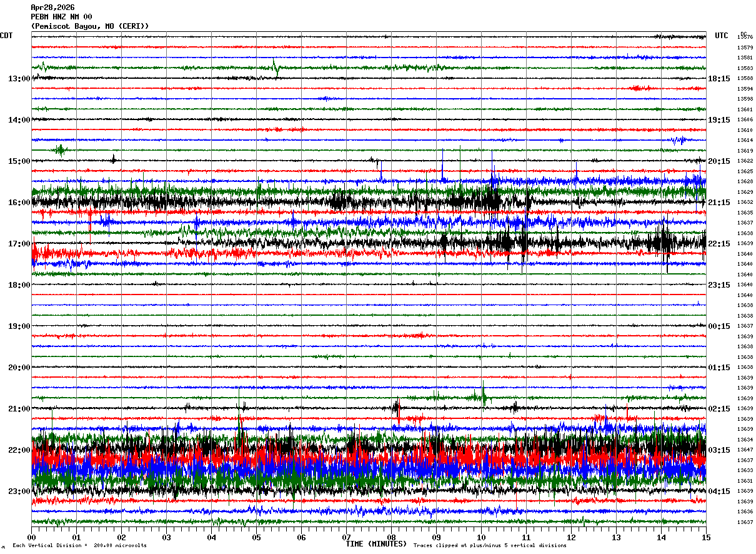Click minute tick label 09 on time axis
This screenshot has height=554, width=756.
[x=437, y=538]
